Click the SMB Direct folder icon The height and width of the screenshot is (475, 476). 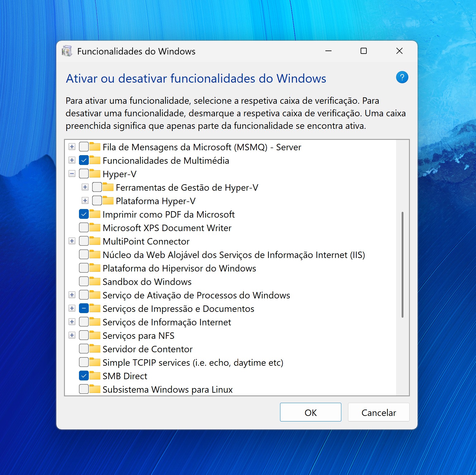pyautogui.click(x=95, y=376)
